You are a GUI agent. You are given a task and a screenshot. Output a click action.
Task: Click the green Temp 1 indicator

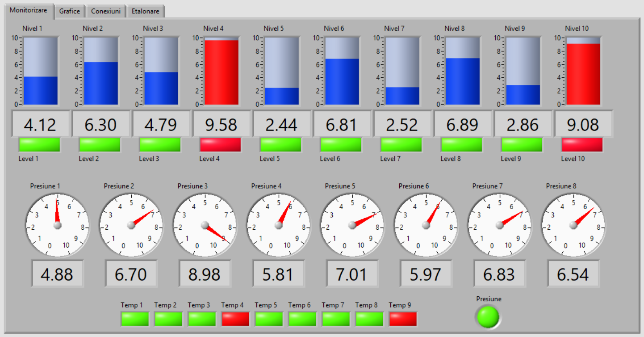pos(135,319)
